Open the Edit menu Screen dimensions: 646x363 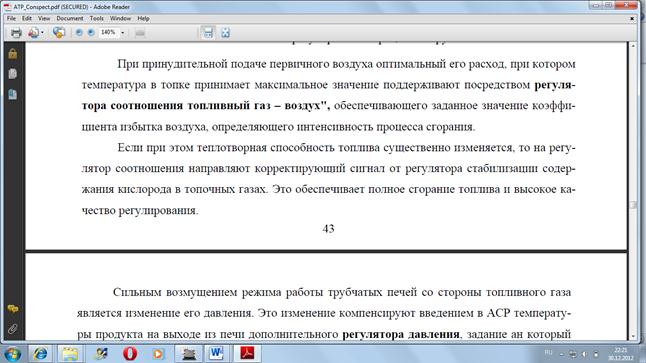(27, 19)
